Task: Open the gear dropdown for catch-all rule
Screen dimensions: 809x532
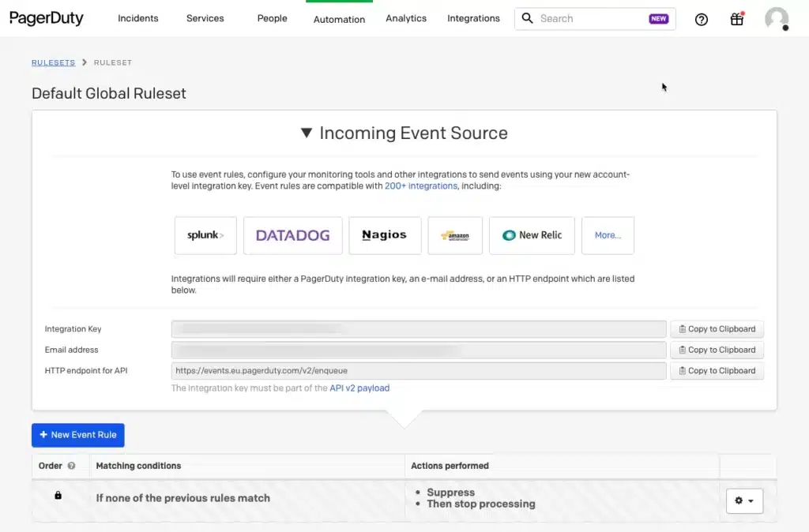Action: (744, 500)
